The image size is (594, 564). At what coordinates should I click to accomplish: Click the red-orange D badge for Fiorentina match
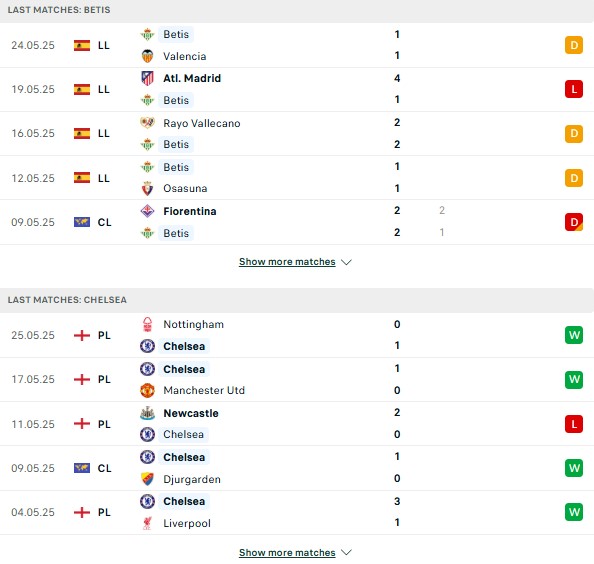pos(574,222)
